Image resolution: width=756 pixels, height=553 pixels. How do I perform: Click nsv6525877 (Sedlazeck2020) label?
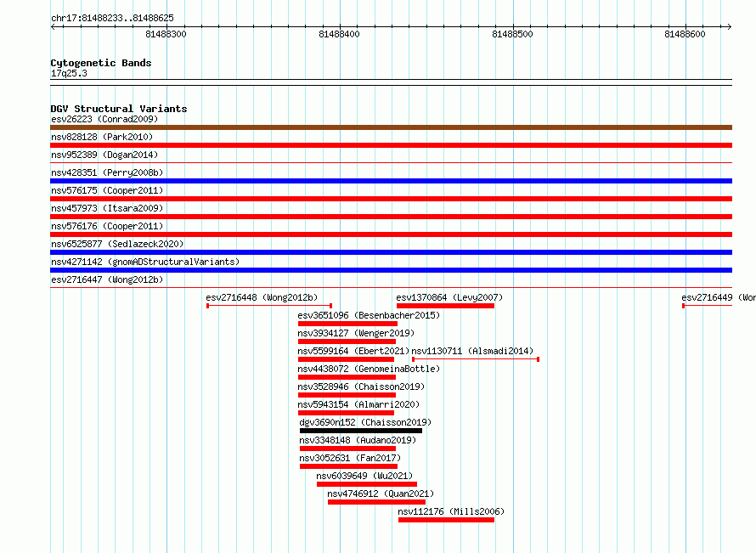(117, 244)
